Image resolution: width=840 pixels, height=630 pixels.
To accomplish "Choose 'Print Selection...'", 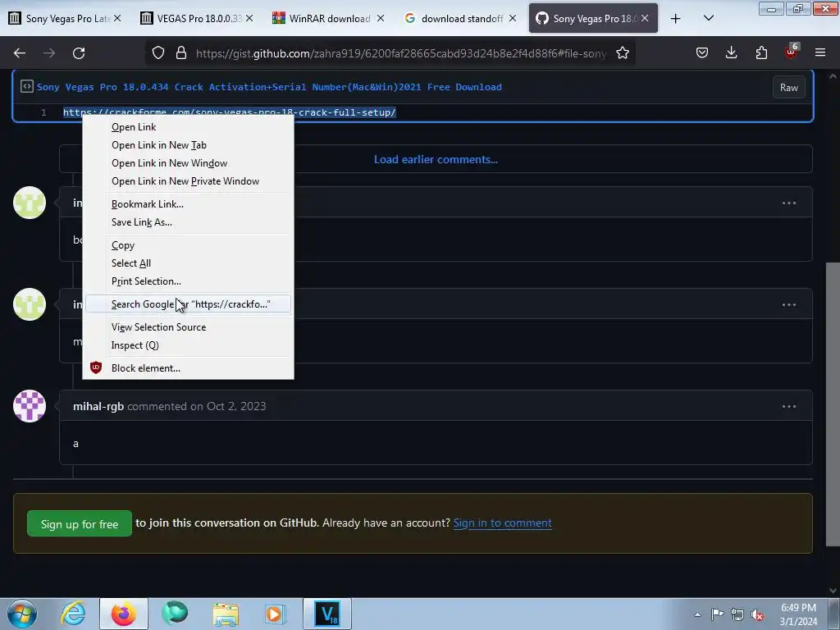I will click(188, 281).
